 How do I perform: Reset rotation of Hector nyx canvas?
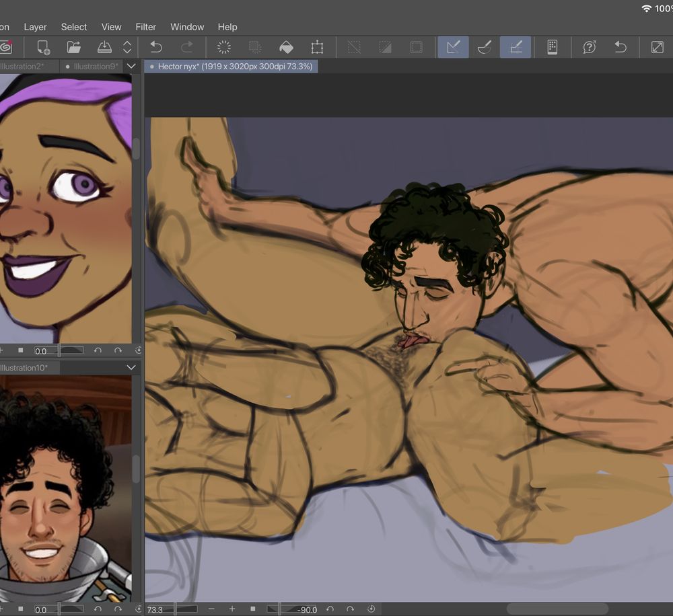pyautogui.click(x=371, y=609)
